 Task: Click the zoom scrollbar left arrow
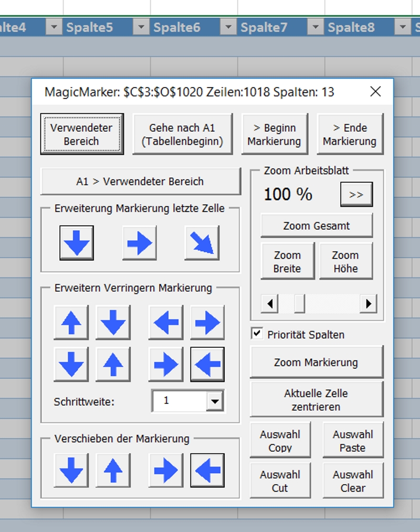coord(270,303)
